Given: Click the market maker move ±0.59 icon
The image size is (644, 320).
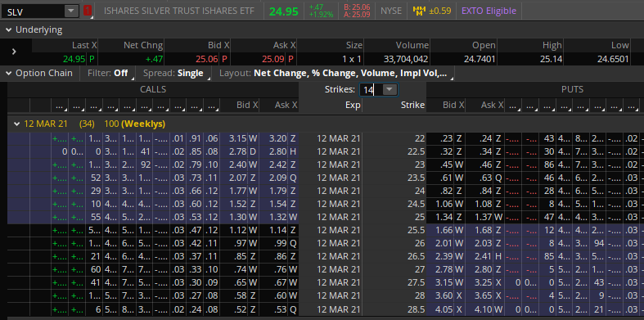Looking at the screenshot, I should click(x=432, y=11).
